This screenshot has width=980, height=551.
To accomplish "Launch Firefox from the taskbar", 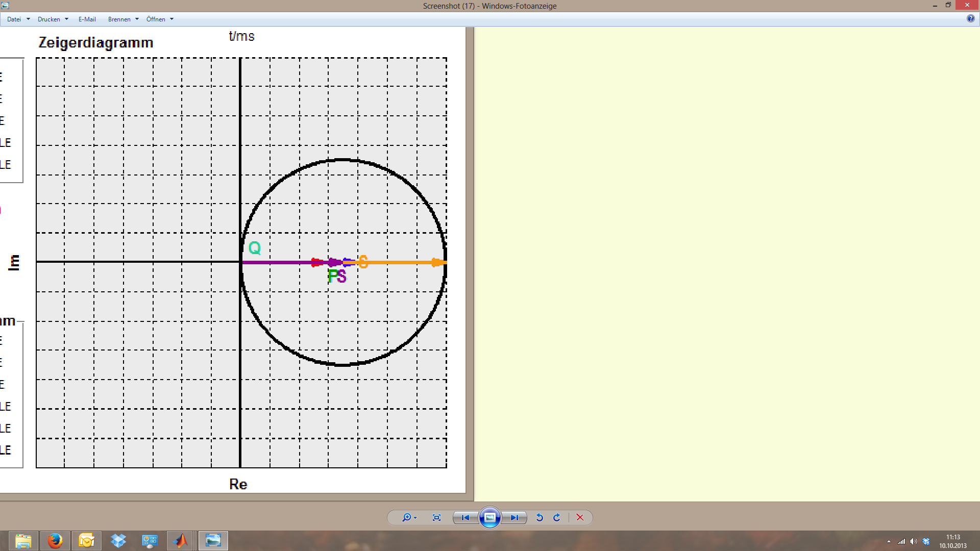I will pyautogui.click(x=55, y=540).
